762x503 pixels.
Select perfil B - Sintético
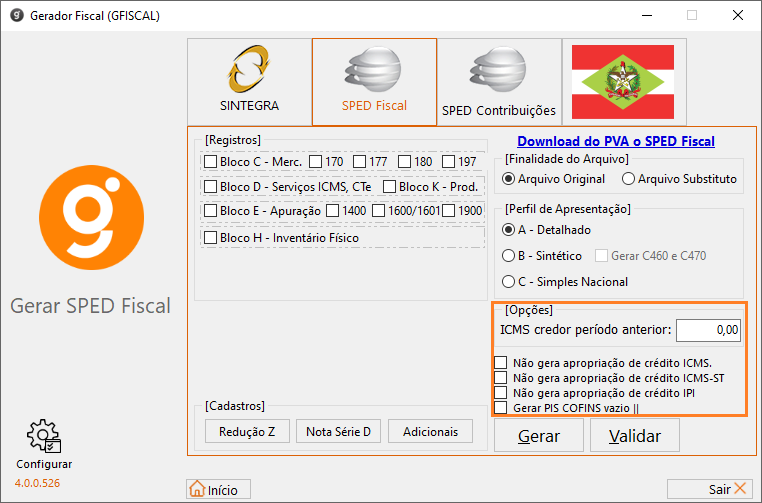coord(508,256)
